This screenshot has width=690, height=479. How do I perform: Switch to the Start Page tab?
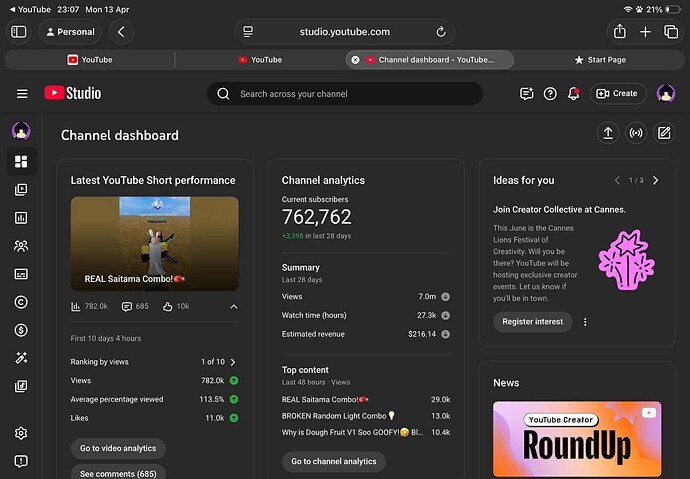click(600, 60)
